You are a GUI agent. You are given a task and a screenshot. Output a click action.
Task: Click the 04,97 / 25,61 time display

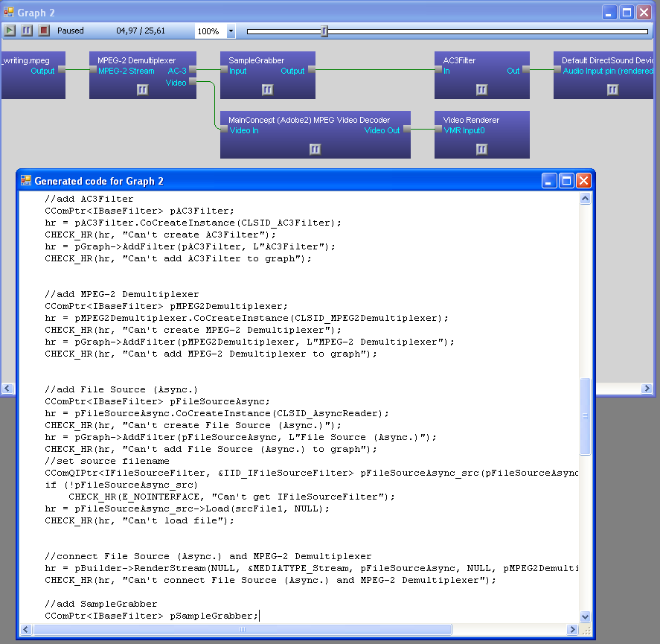pos(141,31)
